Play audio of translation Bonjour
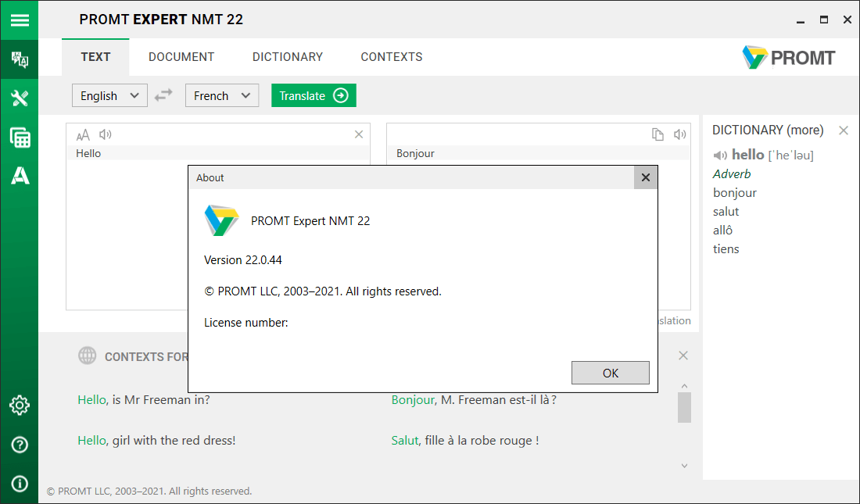The height and width of the screenshot is (504, 860). click(x=680, y=134)
